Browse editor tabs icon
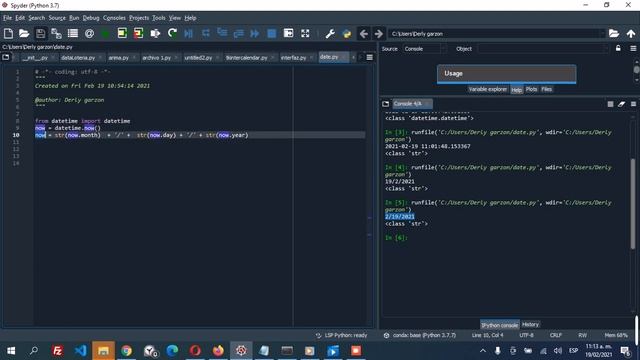This screenshot has height=360, width=640. (6, 57)
